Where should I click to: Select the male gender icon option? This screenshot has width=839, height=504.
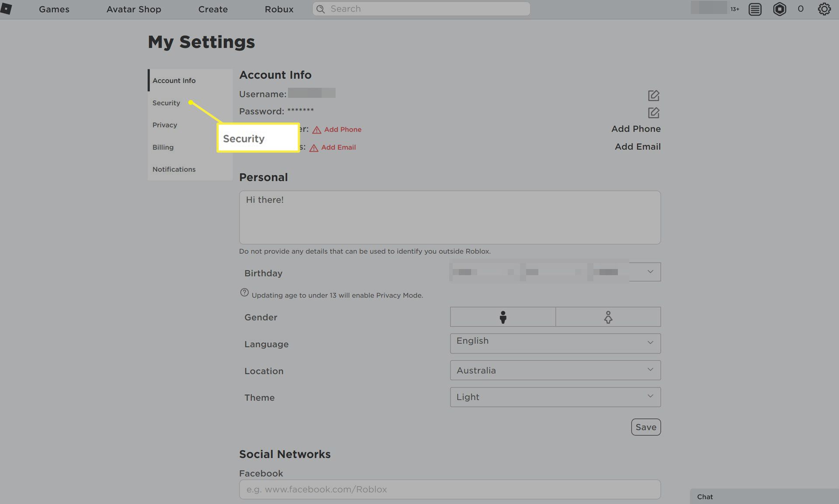[x=502, y=317]
